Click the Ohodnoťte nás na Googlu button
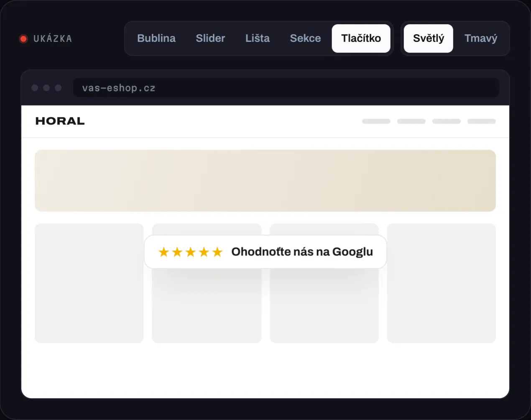The height and width of the screenshot is (420, 531). [265, 252]
